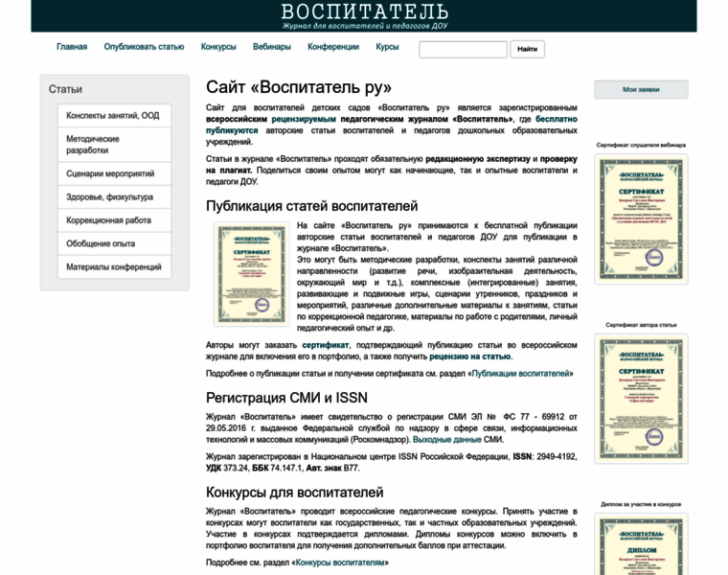This screenshot has height=575, width=728.
Task: Open the Курсы menu item
Action: click(387, 47)
